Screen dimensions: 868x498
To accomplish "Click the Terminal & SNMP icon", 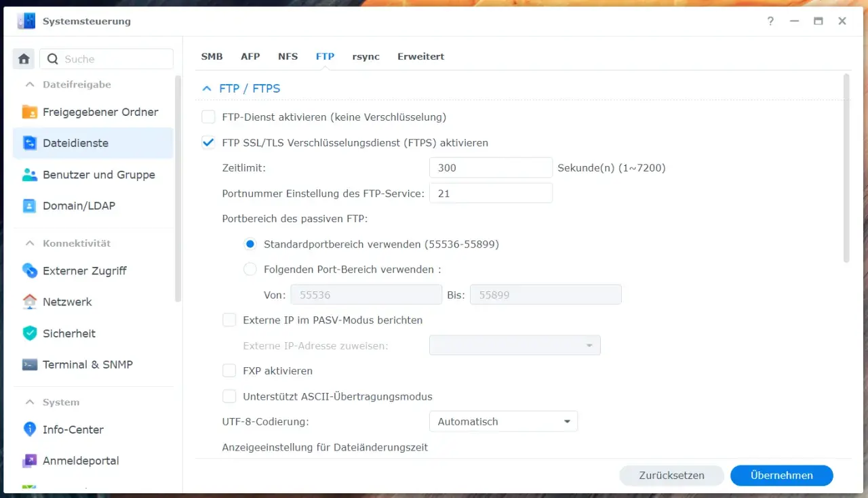I will (x=29, y=365).
